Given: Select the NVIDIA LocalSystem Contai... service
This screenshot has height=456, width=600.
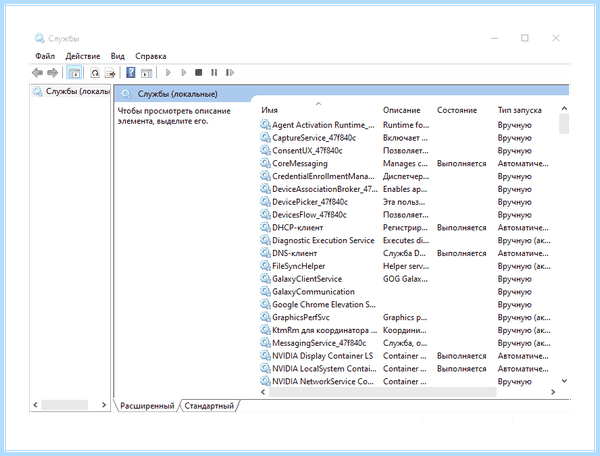Looking at the screenshot, I should (x=324, y=368).
